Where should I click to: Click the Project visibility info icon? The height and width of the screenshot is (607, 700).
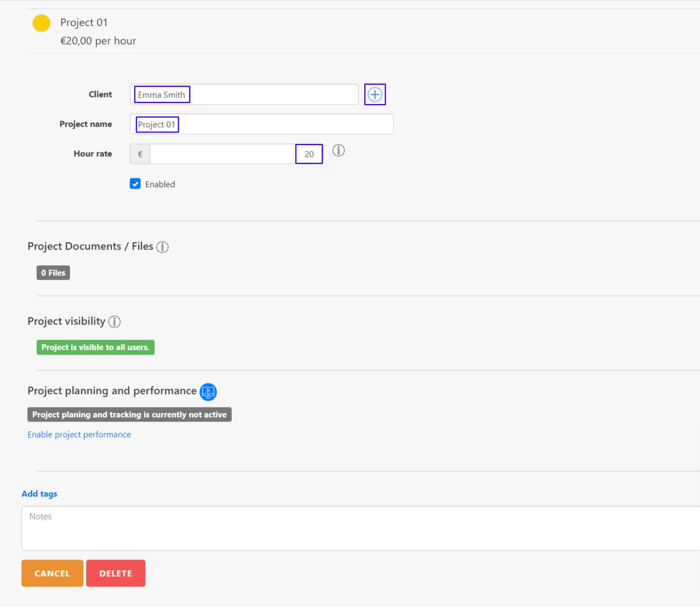click(x=114, y=322)
